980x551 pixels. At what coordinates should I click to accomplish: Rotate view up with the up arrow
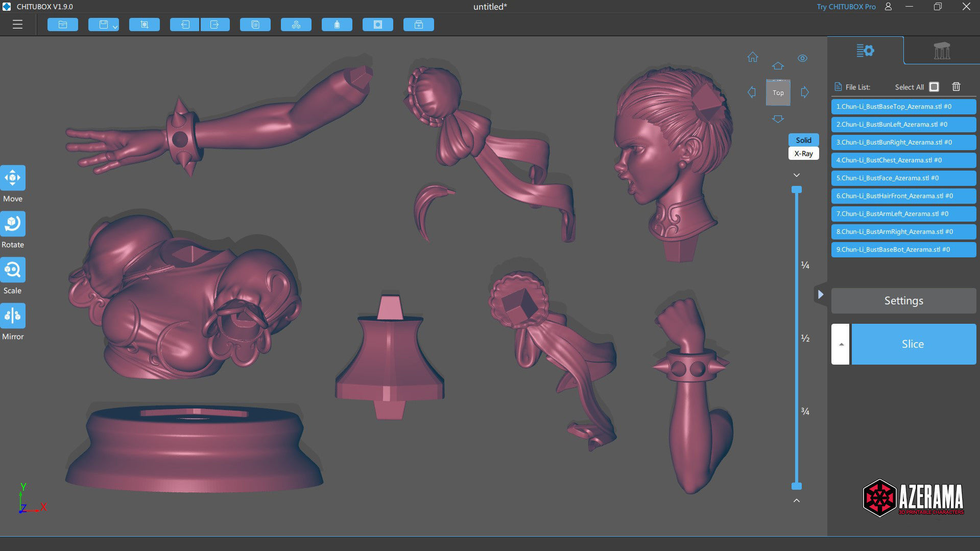tap(778, 66)
